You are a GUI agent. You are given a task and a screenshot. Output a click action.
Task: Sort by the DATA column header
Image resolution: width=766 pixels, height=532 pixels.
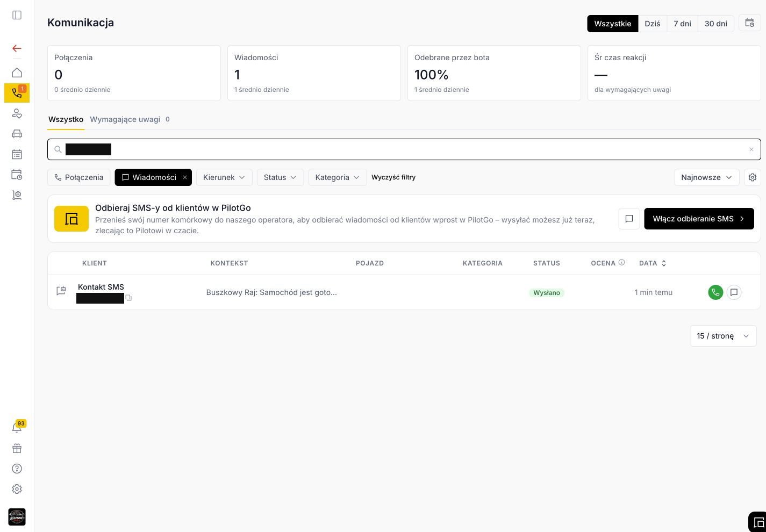pos(653,263)
